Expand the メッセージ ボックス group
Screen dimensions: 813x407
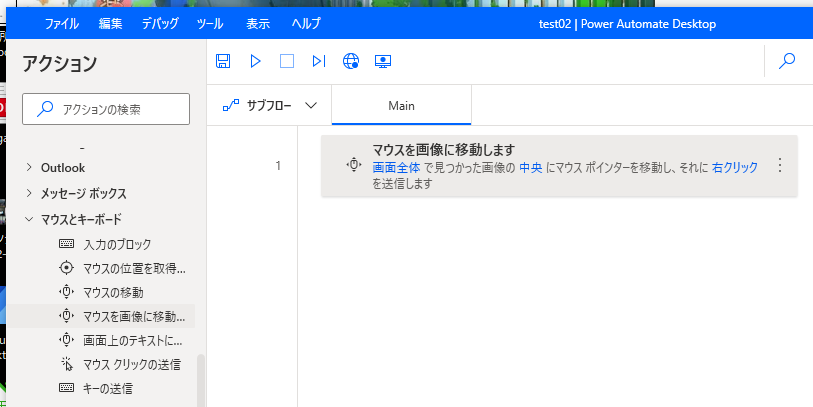pyautogui.click(x=29, y=193)
